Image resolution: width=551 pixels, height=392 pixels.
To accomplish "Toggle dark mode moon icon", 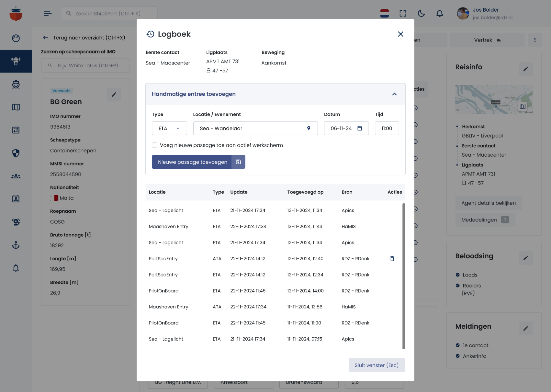I will point(421,13).
